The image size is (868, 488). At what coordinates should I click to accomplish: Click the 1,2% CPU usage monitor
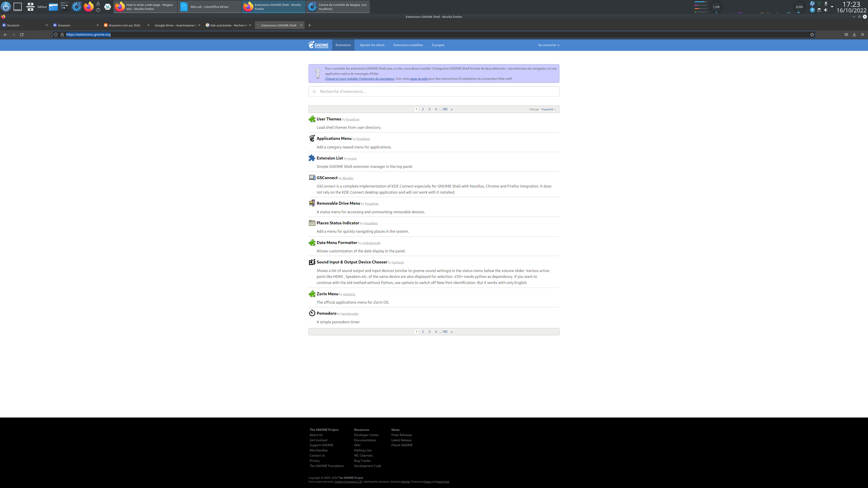pyautogui.click(x=716, y=7)
